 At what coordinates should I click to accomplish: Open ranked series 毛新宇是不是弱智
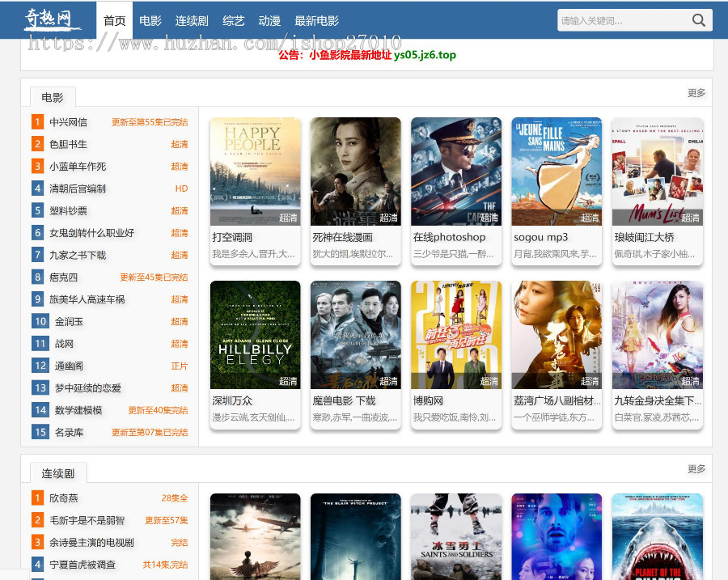click(87, 520)
